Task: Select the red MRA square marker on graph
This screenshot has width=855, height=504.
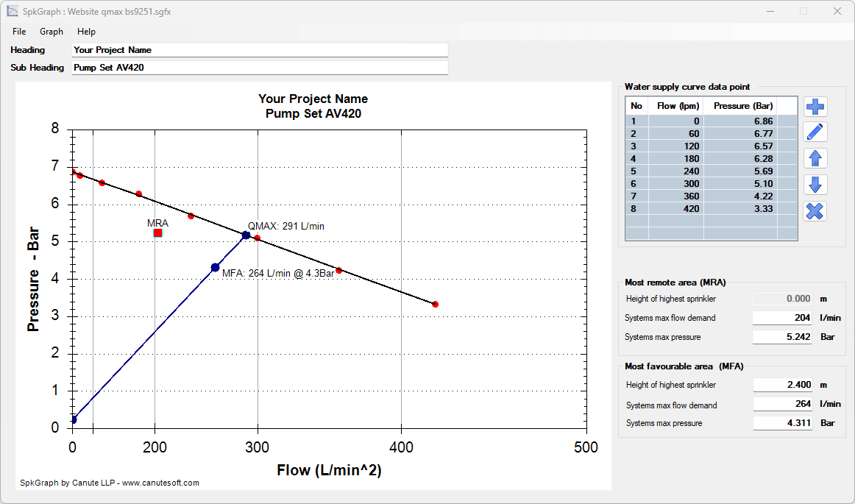Action: click(x=157, y=232)
